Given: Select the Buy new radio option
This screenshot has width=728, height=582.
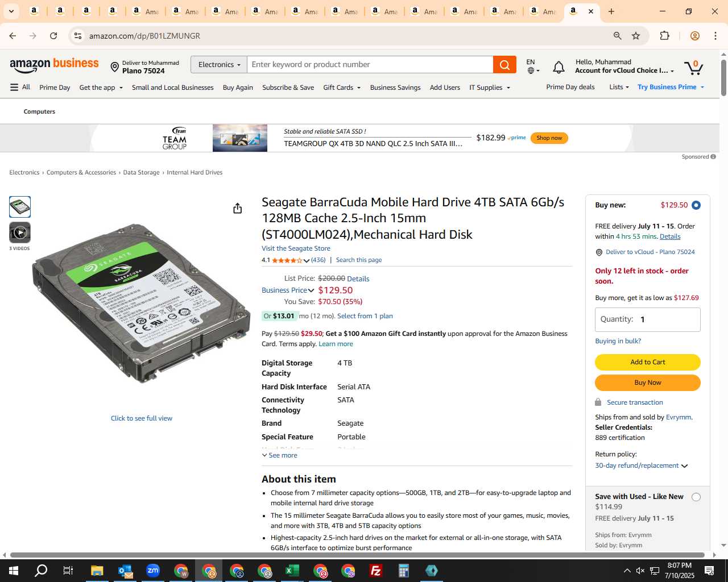Looking at the screenshot, I should coord(696,205).
